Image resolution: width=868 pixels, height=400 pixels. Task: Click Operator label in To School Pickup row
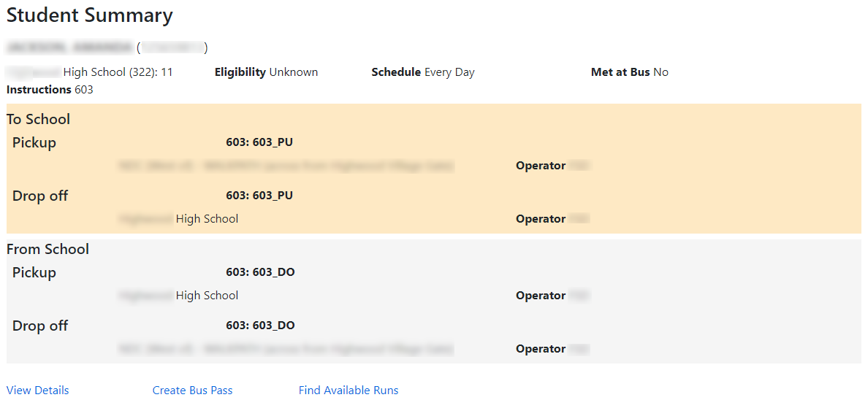541,166
